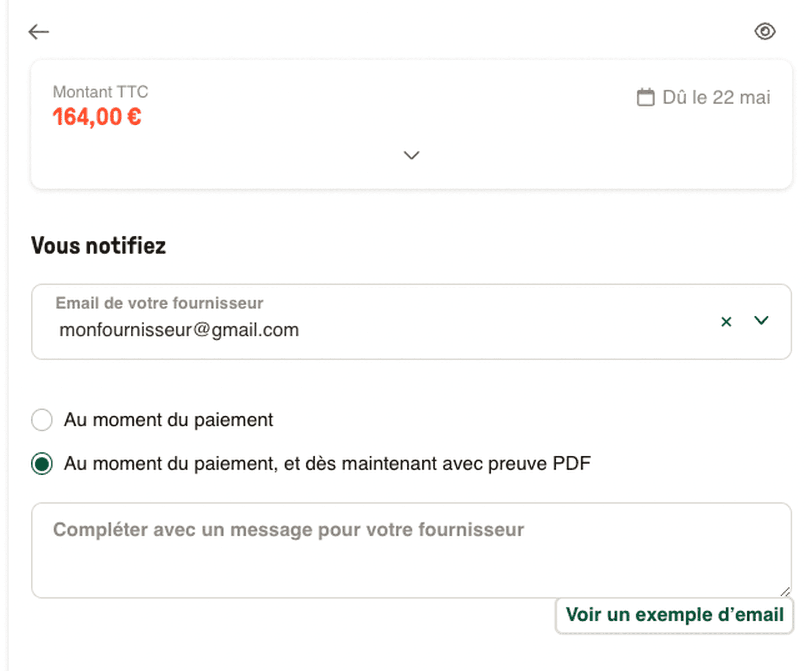Open 'Voir un exemple d'email'
The image size is (812, 671).
675,614
